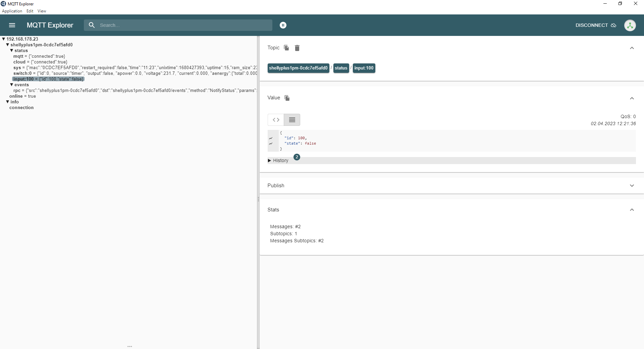Copy topic path to clipboard

pyautogui.click(x=286, y=48)
